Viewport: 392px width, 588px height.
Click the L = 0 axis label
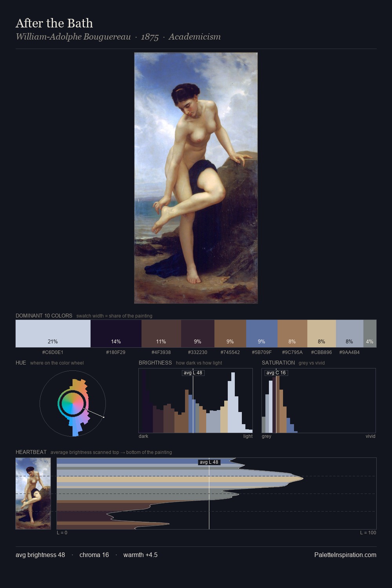click(62, 533)
